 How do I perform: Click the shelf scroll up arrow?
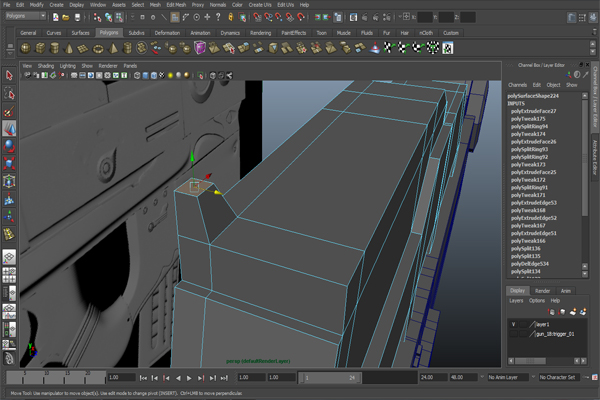coord(593,44)
